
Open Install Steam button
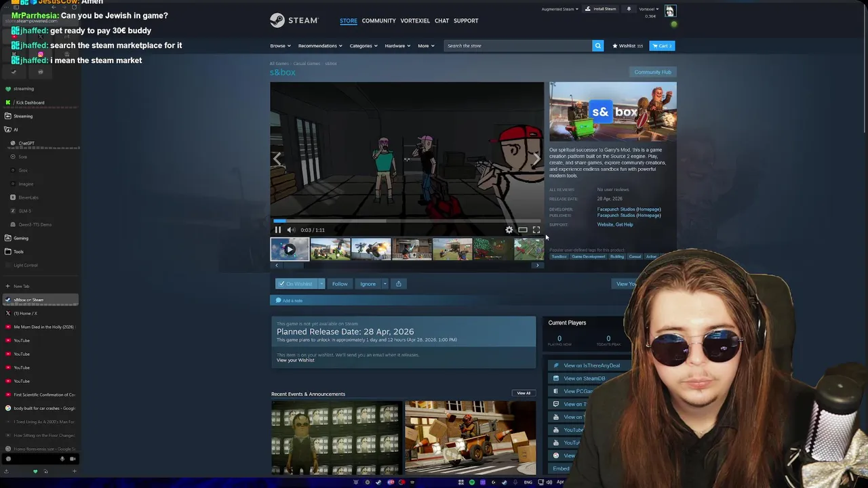(601, 9)
